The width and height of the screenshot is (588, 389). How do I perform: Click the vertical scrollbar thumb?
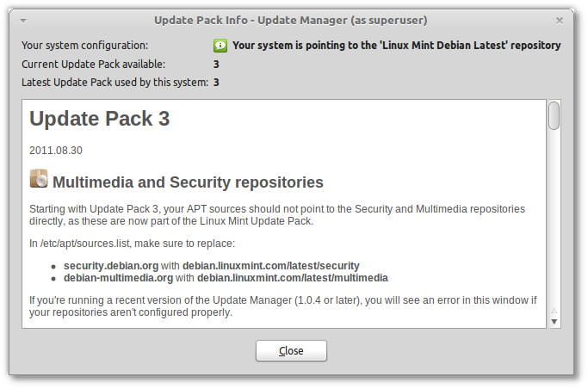[x=554, y=115]
